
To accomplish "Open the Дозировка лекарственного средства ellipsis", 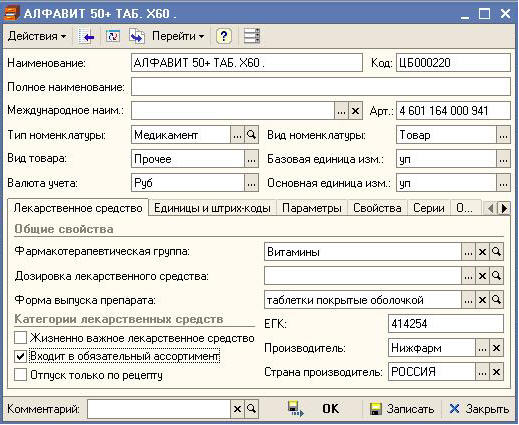I will (468, 276).
